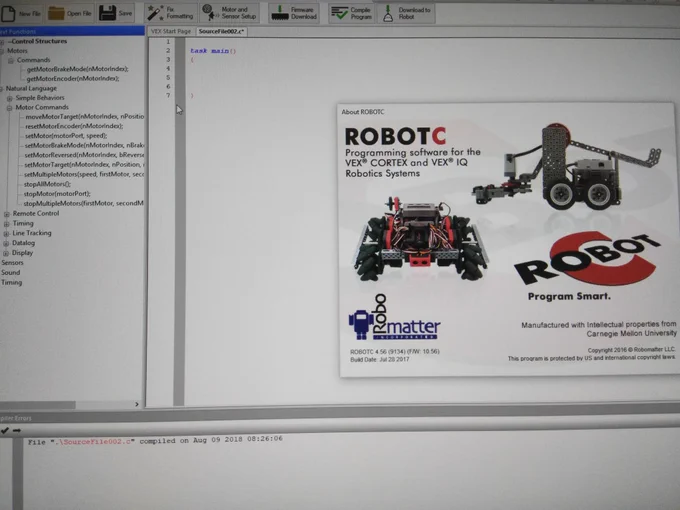Viewport: 680px width, 510px height.
Task: Expand the Datalog node
Action: 6,243
